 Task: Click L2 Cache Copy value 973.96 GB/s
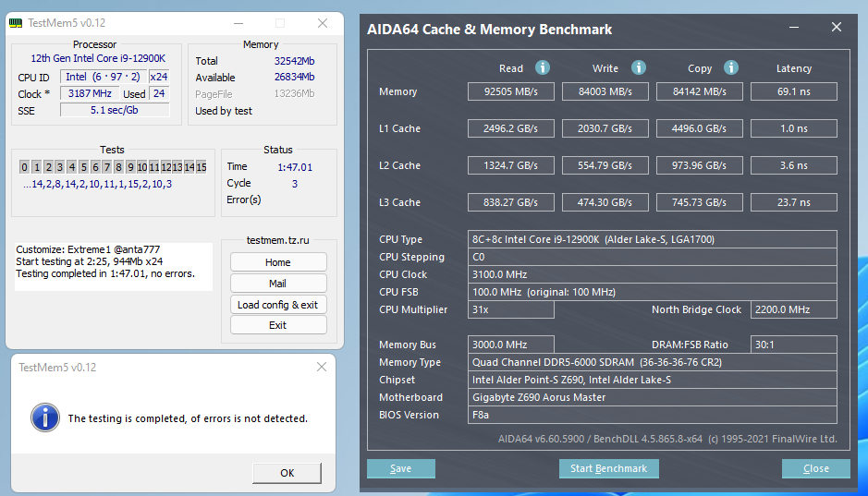coord(699,165)
